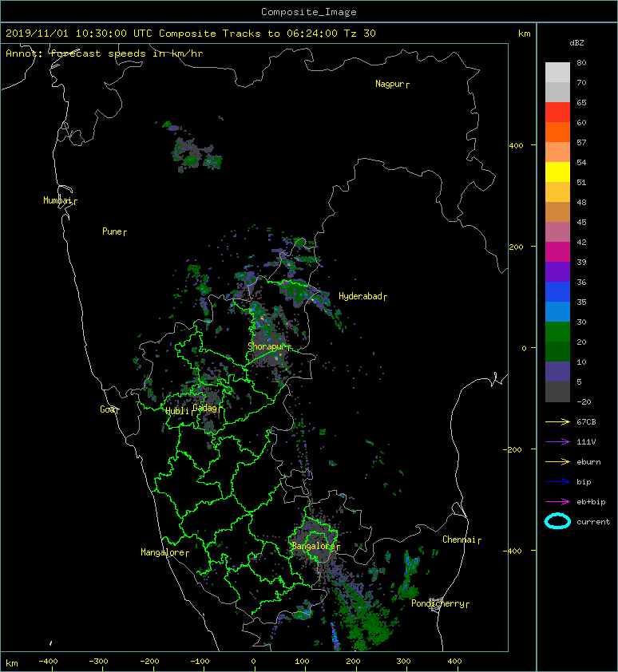Viewport: 618px width, 672px height.
Task: Click the Mumbai city label
Action: [57, 200]
